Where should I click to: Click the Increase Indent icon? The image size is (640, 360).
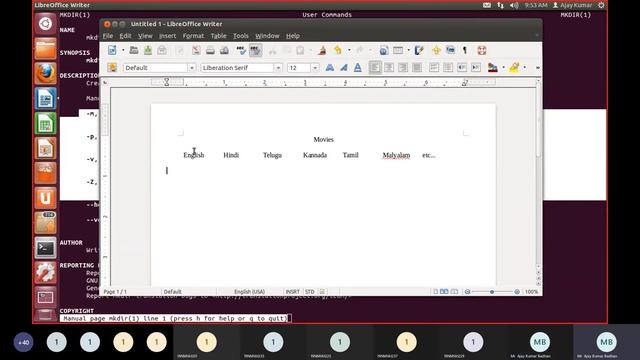point(476,67)
